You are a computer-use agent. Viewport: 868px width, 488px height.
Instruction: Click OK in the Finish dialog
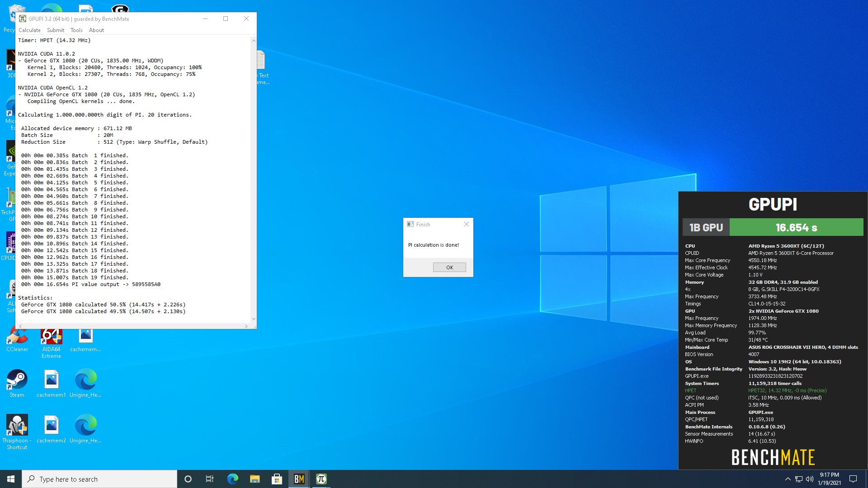pyautogui.click(x=449, y=267)
